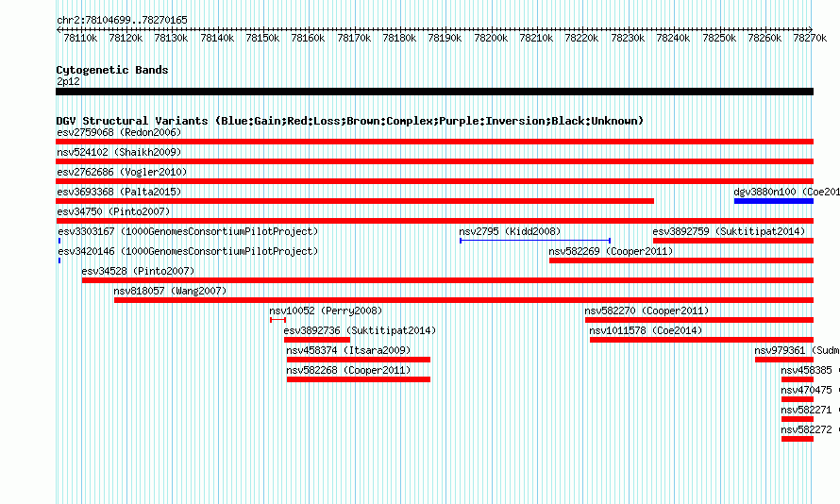
Task: Click the esv34750 (Pinto2007) label
Action: coord(113,211)
